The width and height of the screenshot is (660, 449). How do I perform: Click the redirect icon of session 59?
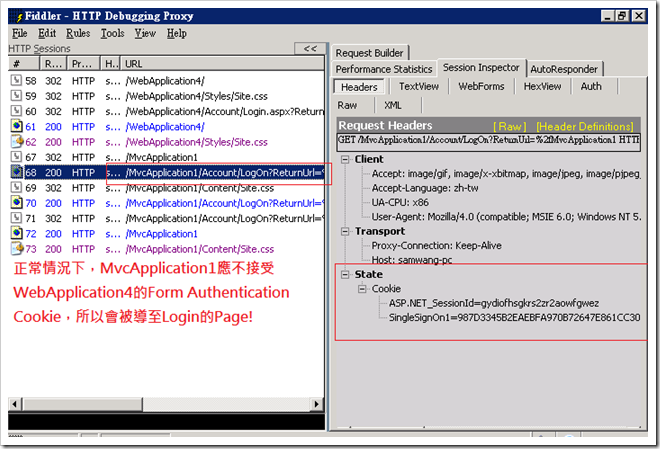[x=16, y=96]
